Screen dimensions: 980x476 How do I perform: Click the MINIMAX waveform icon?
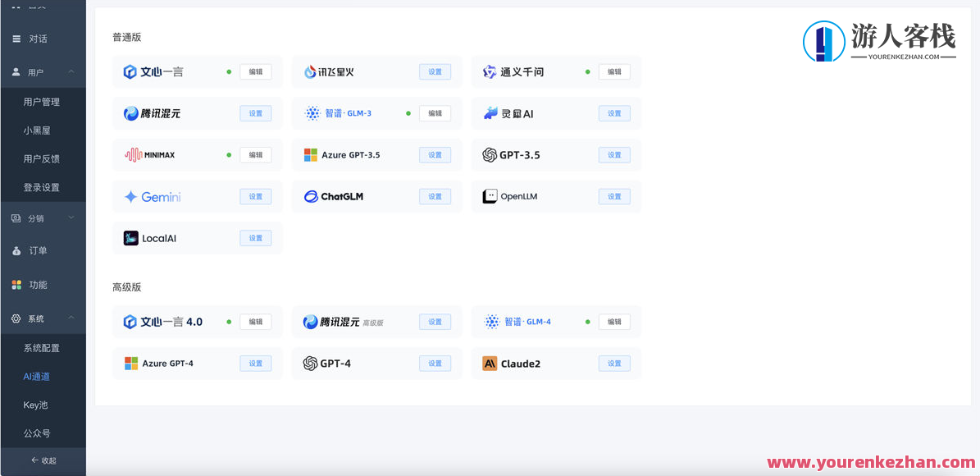tap(131, 154)
